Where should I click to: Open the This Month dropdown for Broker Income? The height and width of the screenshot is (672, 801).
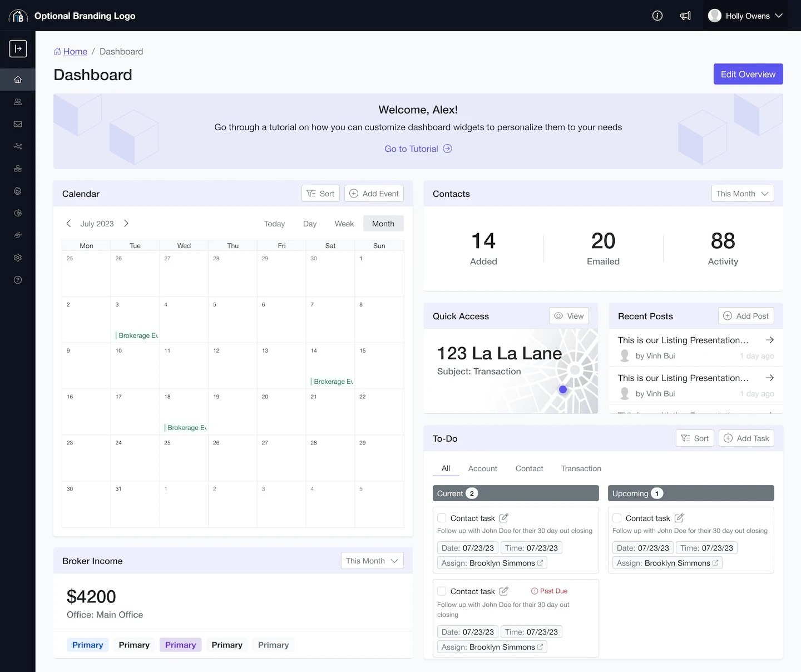(372, 561)
